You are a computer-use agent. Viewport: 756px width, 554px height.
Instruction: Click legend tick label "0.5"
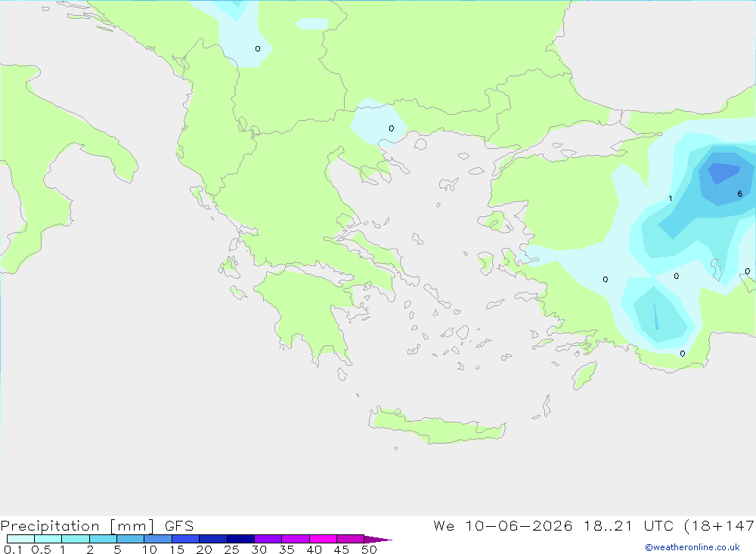click(41, 549)
